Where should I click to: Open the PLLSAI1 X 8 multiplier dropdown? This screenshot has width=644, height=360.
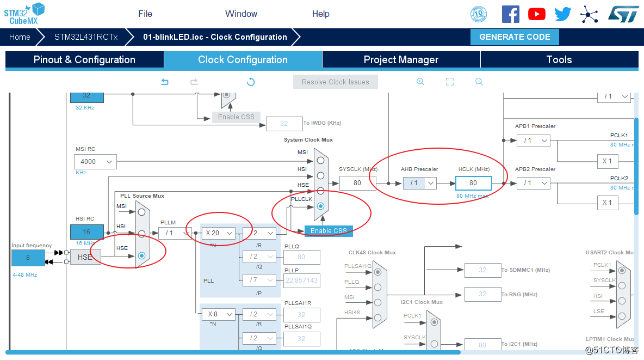219,314
